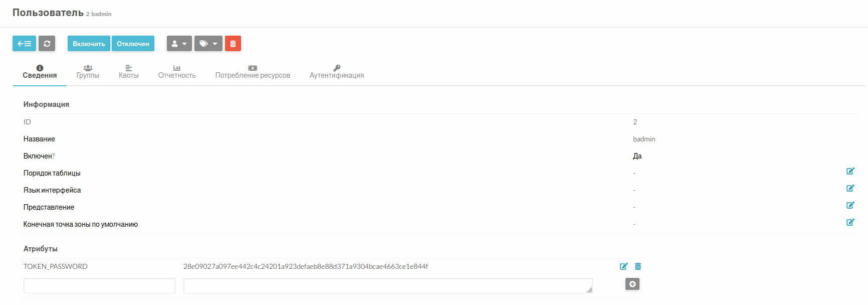This screenshot has width=868, height=305.
Task: Open the Отчетность tab
Action: [177, 72]
